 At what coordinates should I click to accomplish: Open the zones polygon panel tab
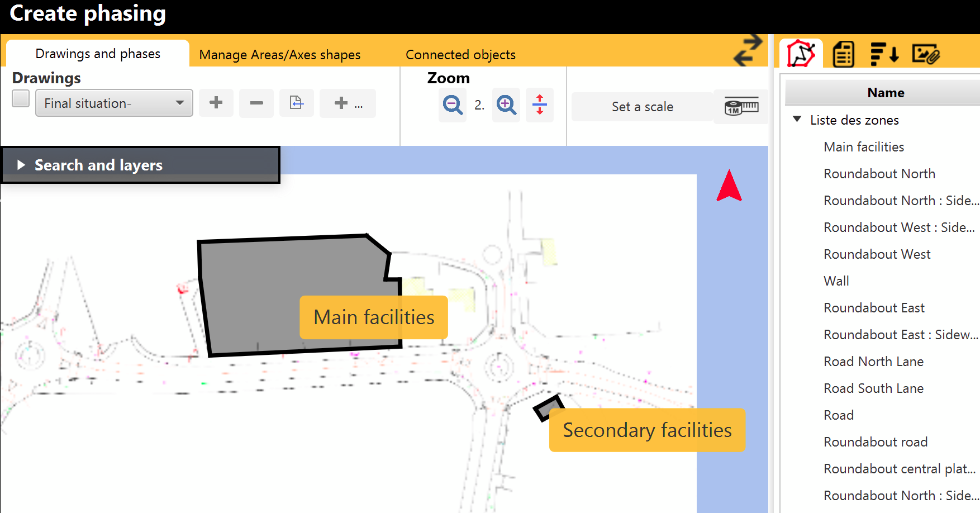(x=801, y=54)
